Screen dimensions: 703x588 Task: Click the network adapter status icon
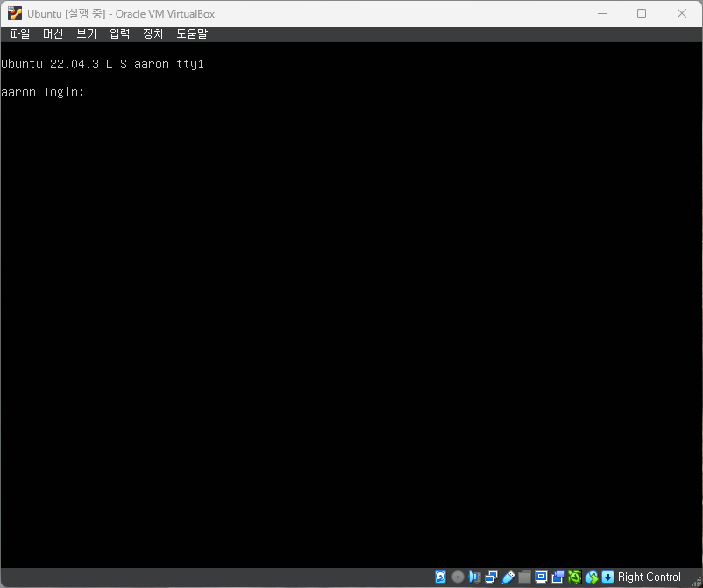(491, 577)
